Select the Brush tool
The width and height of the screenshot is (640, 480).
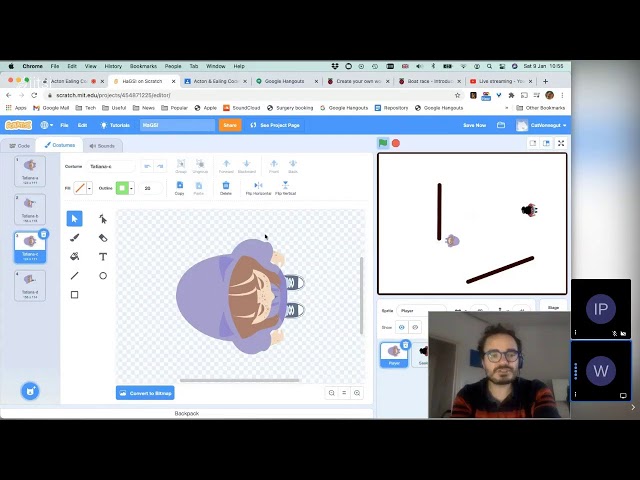pyautogui.click(x=74, y=238)
